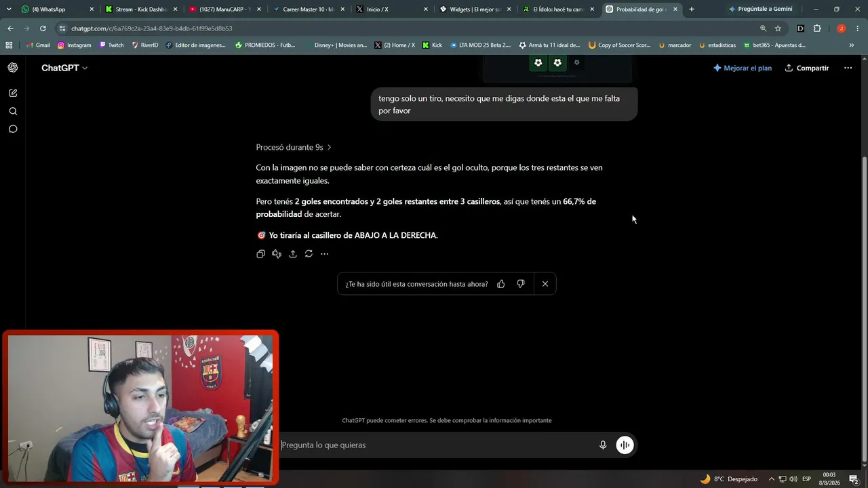The height and width of the screenshot is (488, 868).
Task: Open the uploaded image thumbnail in chat
Action: click(x=557, y=68)
